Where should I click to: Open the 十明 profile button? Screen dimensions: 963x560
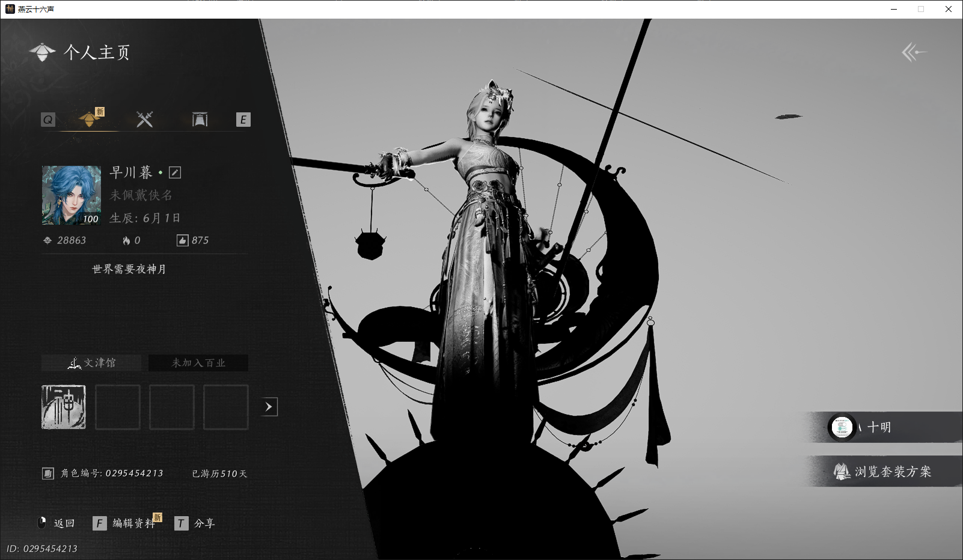884,427
